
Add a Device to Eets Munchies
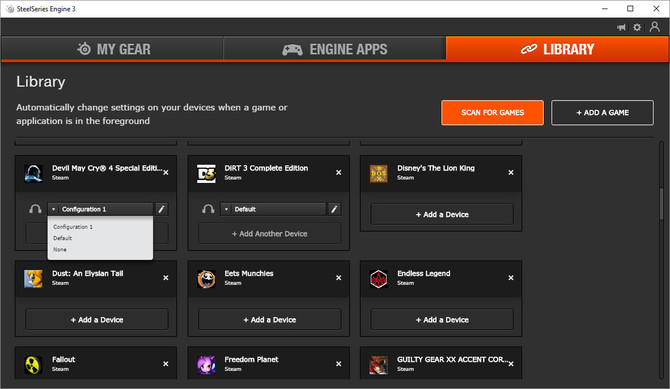point(270,320)
